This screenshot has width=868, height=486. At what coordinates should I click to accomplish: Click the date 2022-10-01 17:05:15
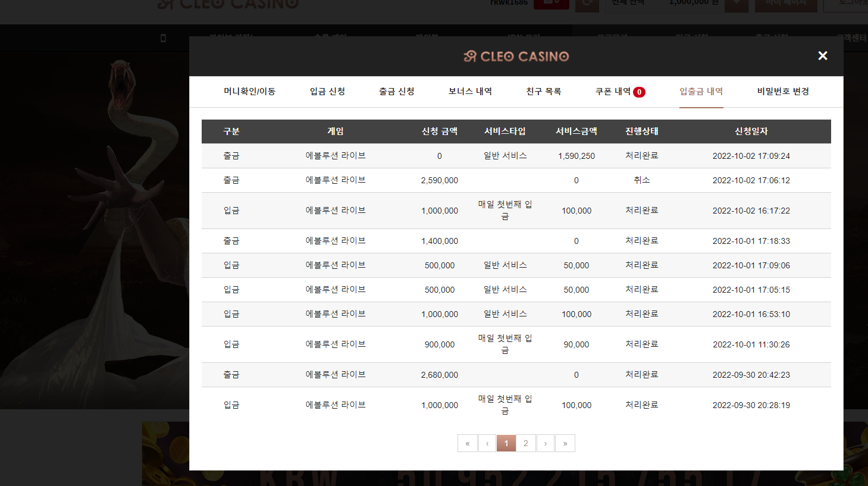751,290
